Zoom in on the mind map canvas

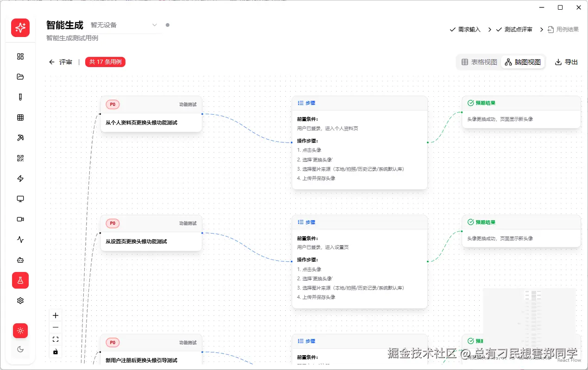click(56, 315)
